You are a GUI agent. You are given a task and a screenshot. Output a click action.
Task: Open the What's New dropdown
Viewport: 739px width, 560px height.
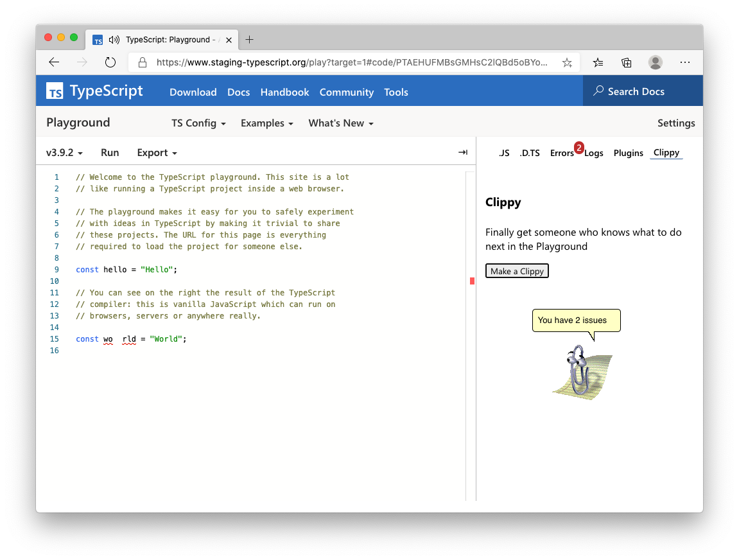[x=341, y=123]
